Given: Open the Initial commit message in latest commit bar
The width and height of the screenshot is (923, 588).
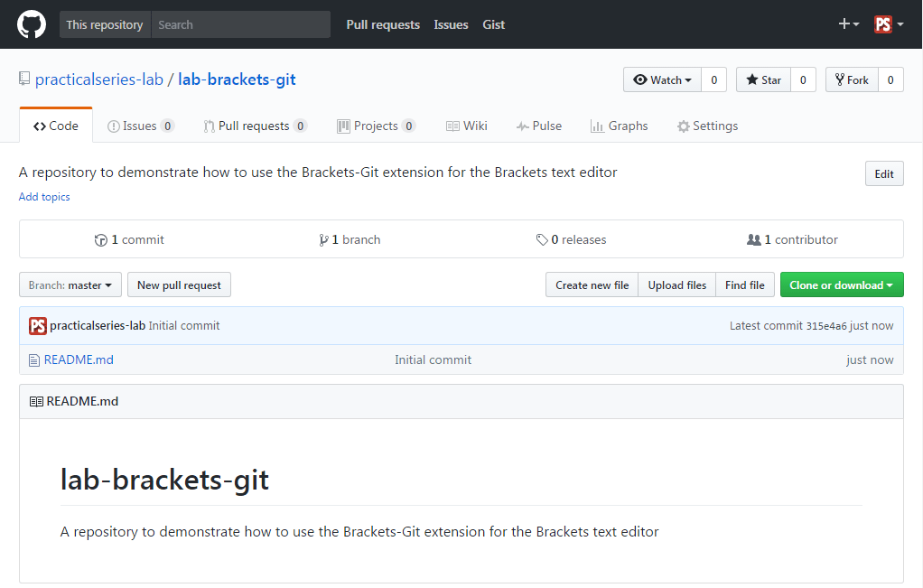Looking at the screenshot, I should tap(183, 325).
